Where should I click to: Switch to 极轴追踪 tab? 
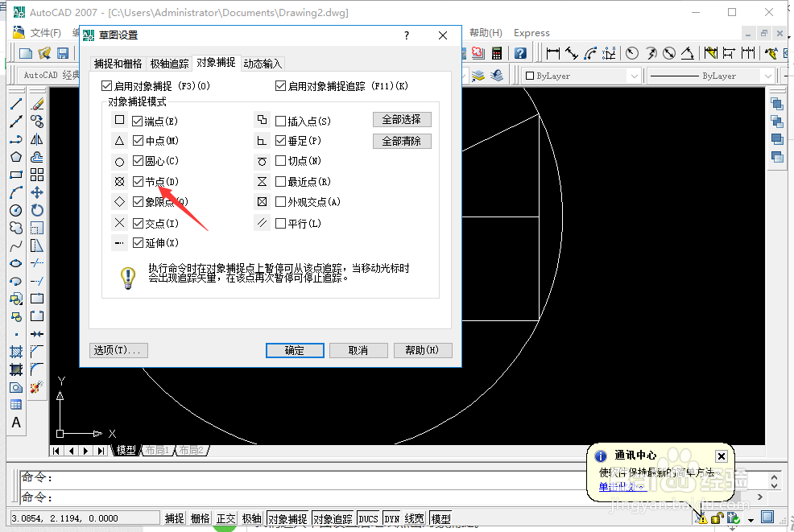tap(169, 64)
